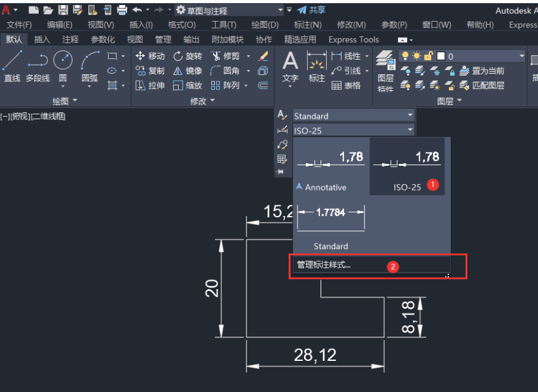Click the Save As icon with pencil

pyautogui.click(x=78, y=10)
